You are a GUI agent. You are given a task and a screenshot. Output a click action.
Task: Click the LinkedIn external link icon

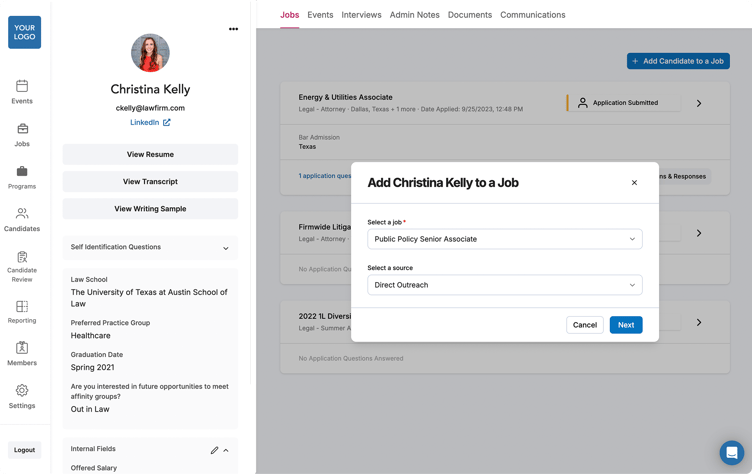166,122
